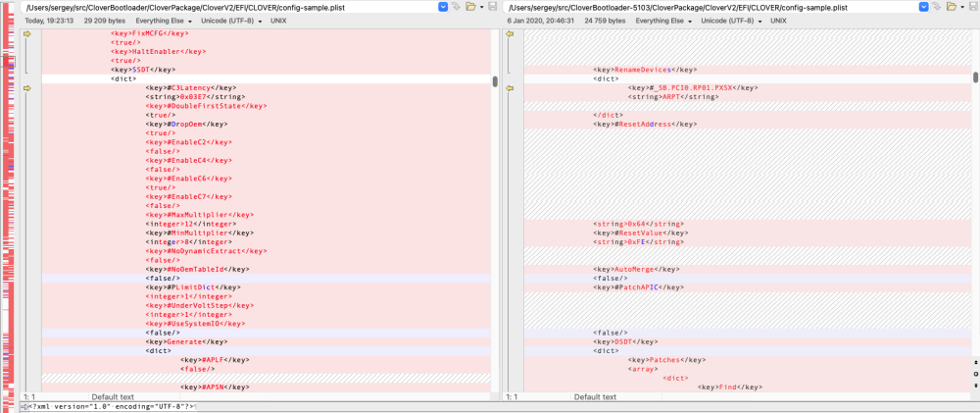The image size is (980, 413).
Task: Select the #NoDynamicExtract key line
Action: coord(206,251)
